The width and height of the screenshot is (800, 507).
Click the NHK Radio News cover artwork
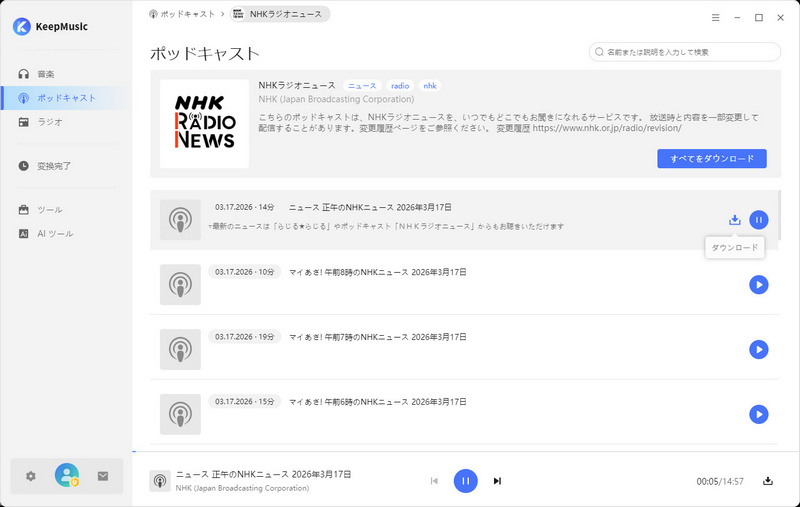205,123
